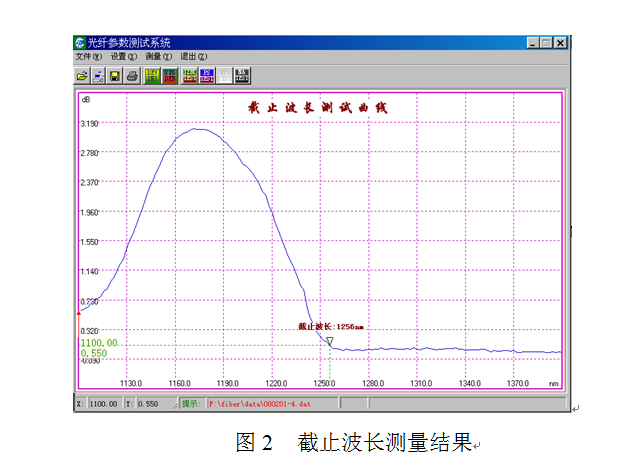Click the 截止波长:1256nm label on the chart
644x463 pixels.
[331, 327]
